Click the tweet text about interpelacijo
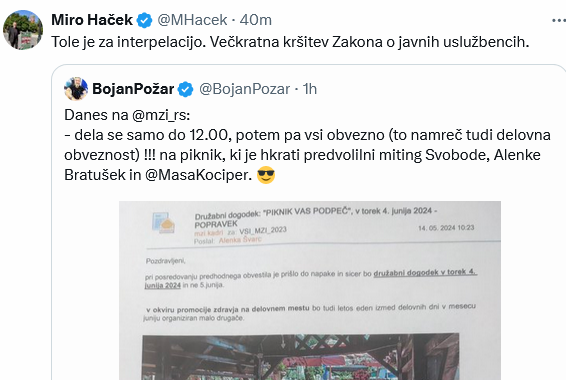 point(290,42)
